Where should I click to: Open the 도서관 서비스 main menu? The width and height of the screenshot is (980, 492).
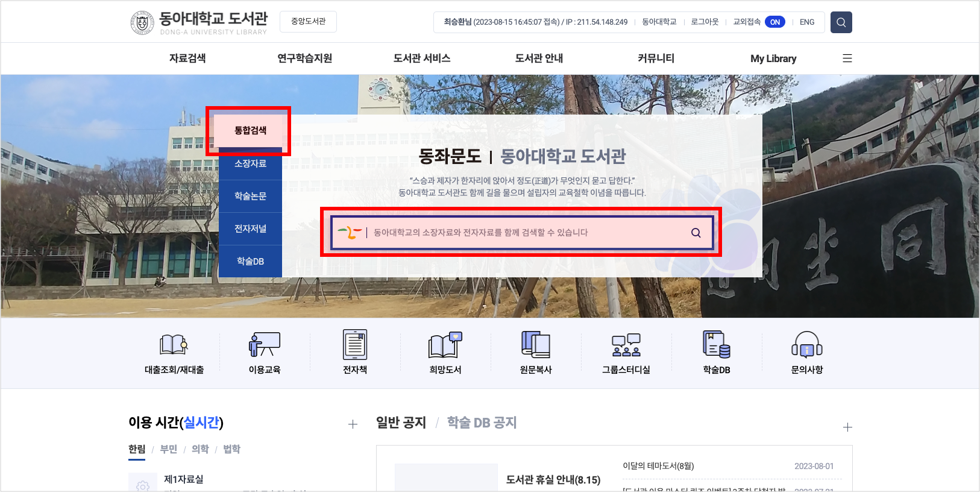pos(422,58)
